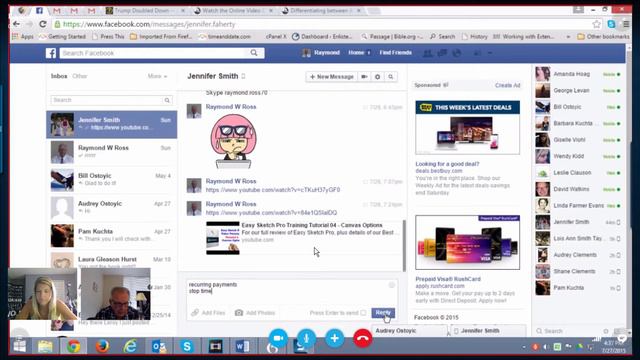Click the friend requests icon in Facebook header
This screenshot has height=360, width=640.
[x=427, y=53]
